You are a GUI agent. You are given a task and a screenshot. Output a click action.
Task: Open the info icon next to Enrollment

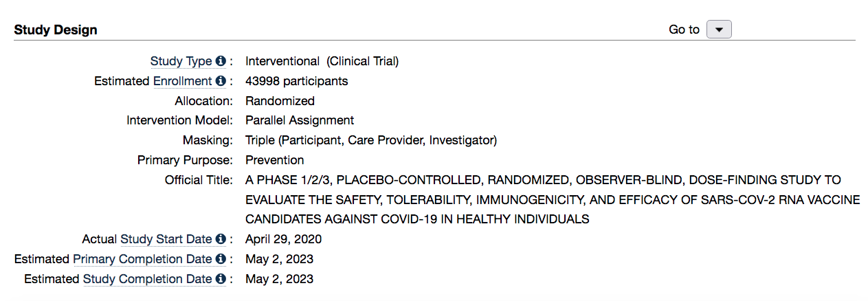tap(221, 81)
